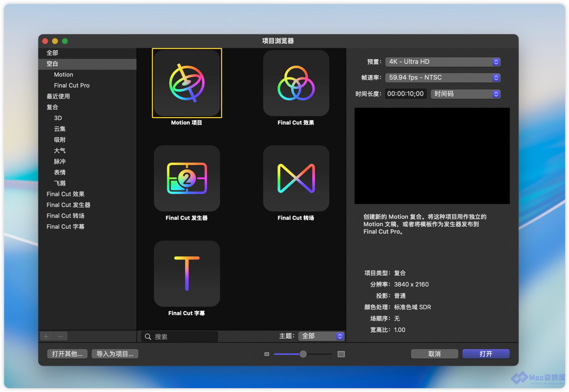Click the 导入为项目... button
This screenshot has height=392, width=569.
coord(115,354)
